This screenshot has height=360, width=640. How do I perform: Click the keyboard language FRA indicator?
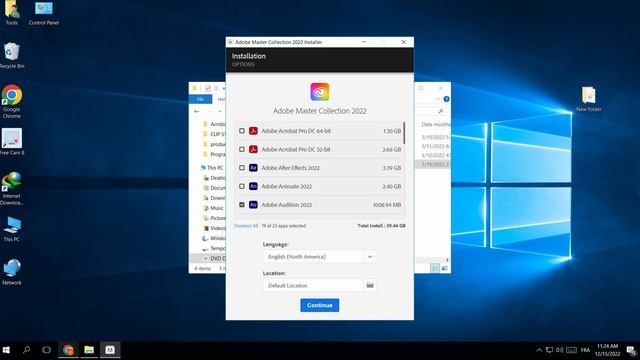click(x=585, y=350)
